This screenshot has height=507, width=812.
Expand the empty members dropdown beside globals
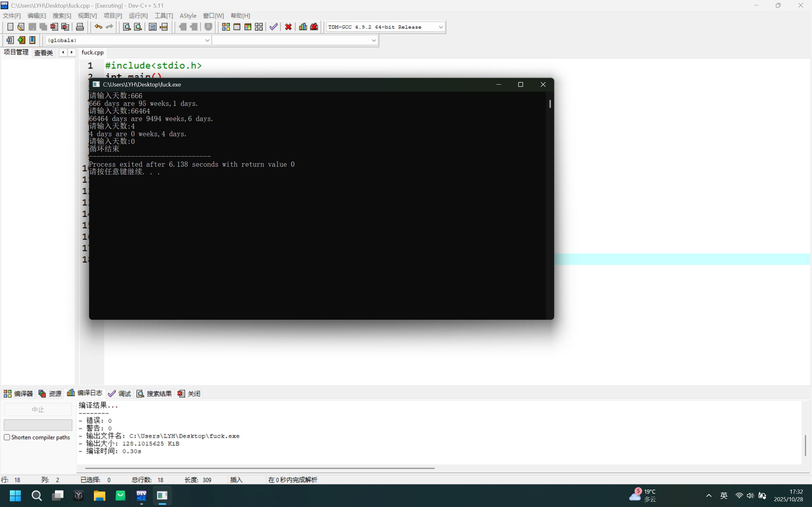tap(373, 40)
